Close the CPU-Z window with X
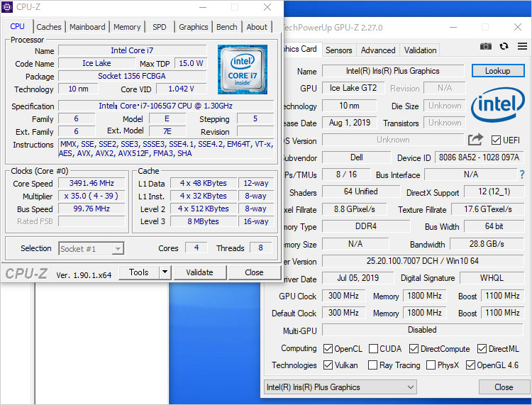This screenshot has height=405, width=532. [267, 7]
